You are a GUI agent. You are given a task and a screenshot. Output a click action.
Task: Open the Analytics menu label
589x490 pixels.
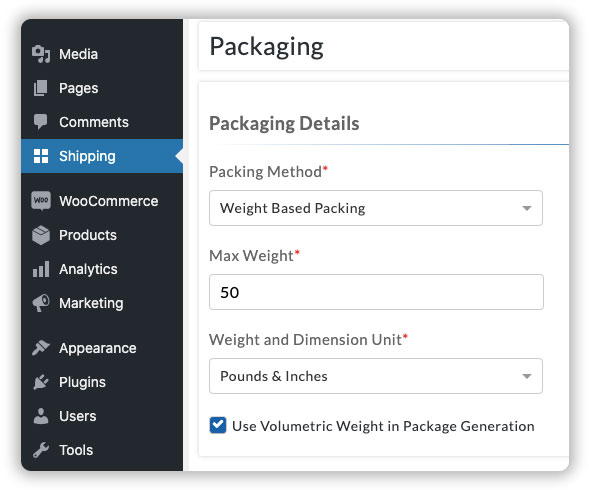(88, 269)
